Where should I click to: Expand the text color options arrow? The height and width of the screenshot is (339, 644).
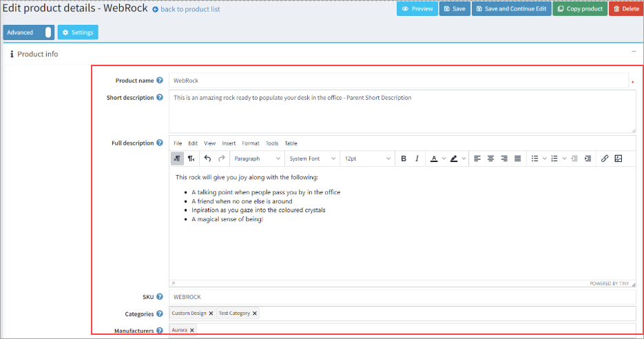click(444, 158)
